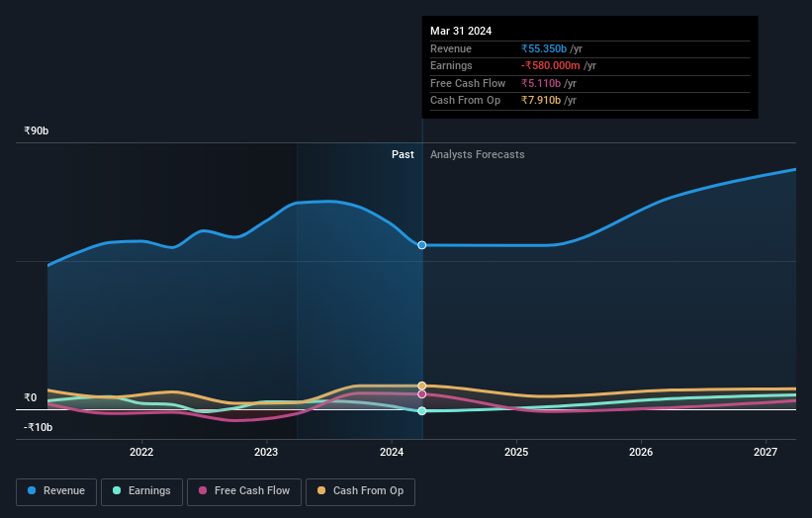Select the Revenue data point marker on the blue line
The width and height of the screenshot is (812, 518).
(x=422, y=245)
